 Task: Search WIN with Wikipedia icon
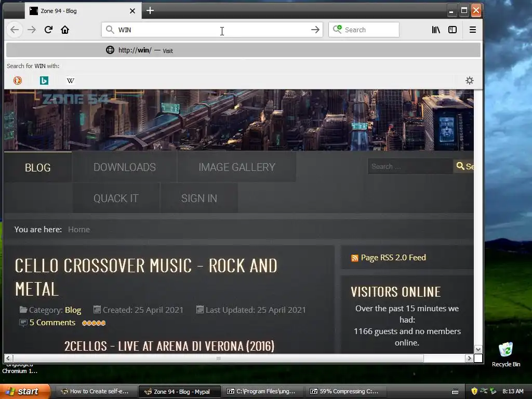71,81
